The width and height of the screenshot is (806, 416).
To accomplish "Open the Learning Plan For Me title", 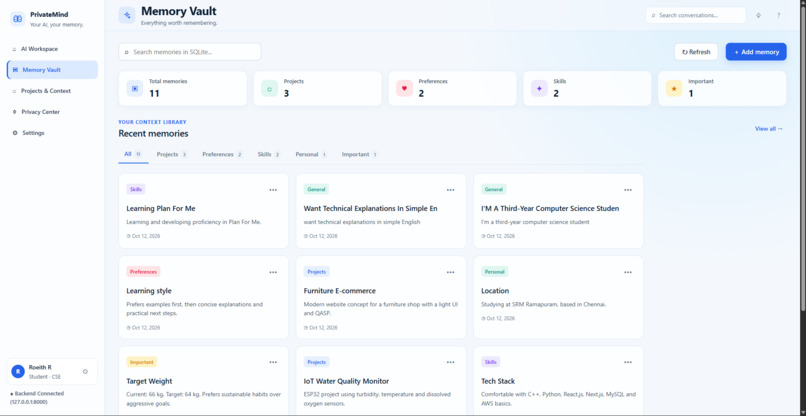I will pos(161,208).
